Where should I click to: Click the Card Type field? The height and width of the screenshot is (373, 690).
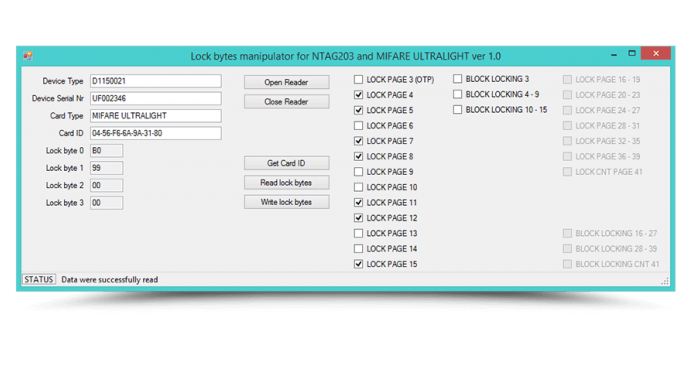coord(156,116)
